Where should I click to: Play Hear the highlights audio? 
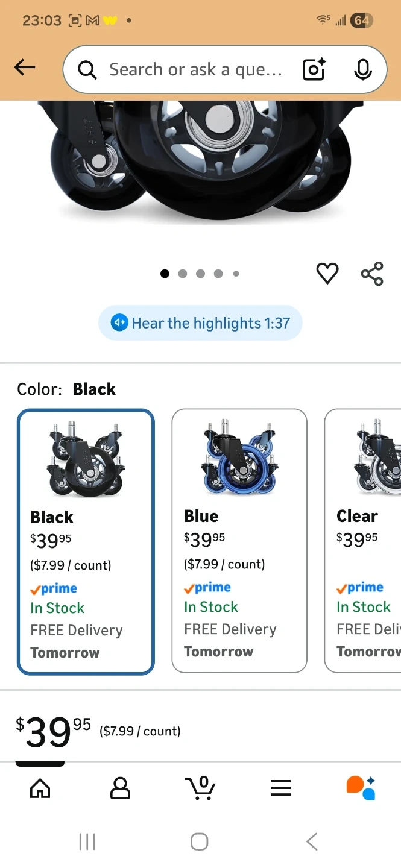[200, 323]
